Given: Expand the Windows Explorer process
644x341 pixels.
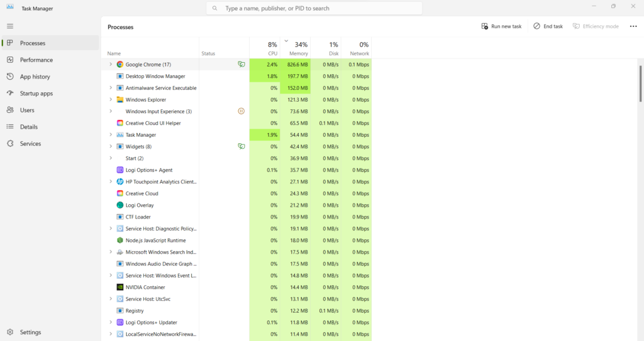Looking at the screenshot, I should click(111, 100).
